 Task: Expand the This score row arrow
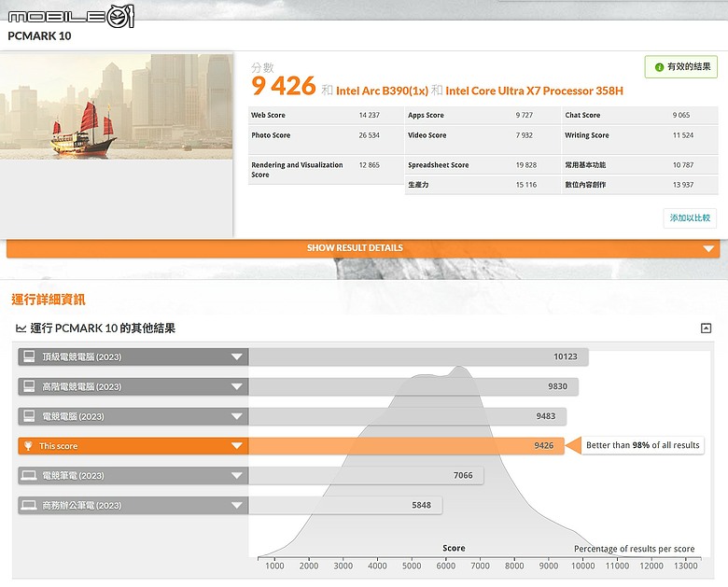pos(237,446)
